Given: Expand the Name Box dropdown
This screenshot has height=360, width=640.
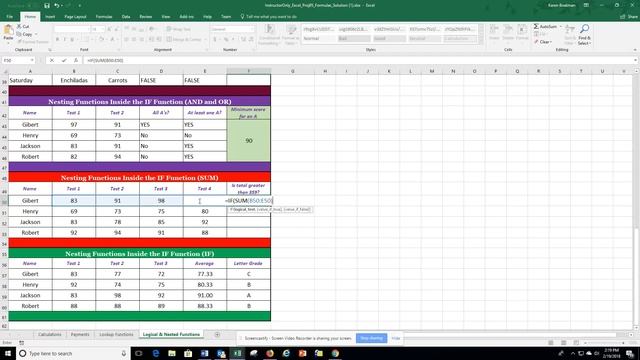Looking at the screenshot, I should tap(32, 60).
